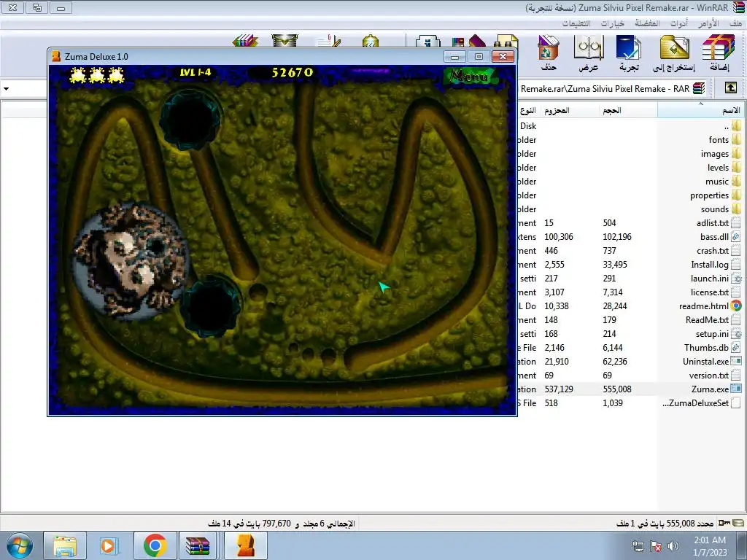Open Windows Media Player from the taskbar
The image size is (747, 560).
pyautogui.click(x=109, y=545)
